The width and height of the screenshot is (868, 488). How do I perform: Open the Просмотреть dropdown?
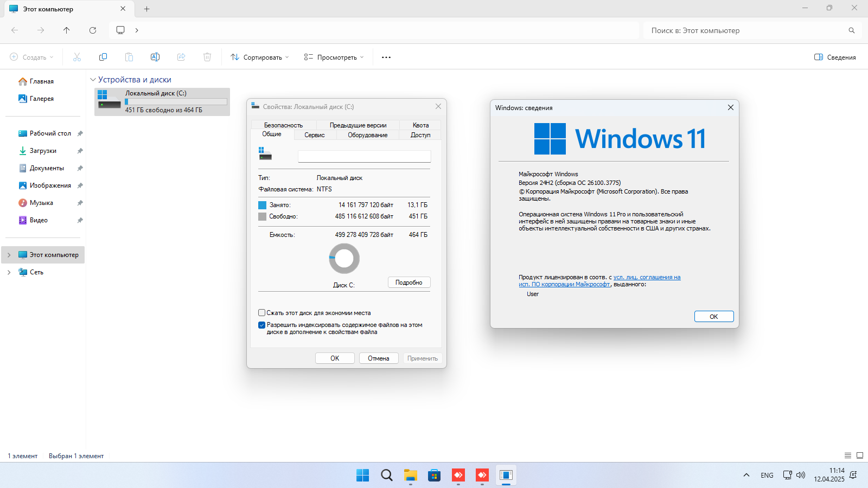point(334,57)
